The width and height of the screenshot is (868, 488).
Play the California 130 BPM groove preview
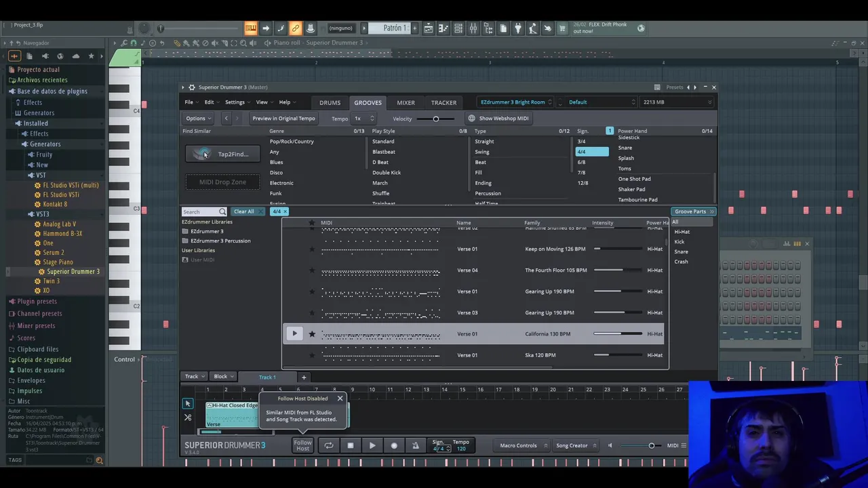[x=294, y=333]
